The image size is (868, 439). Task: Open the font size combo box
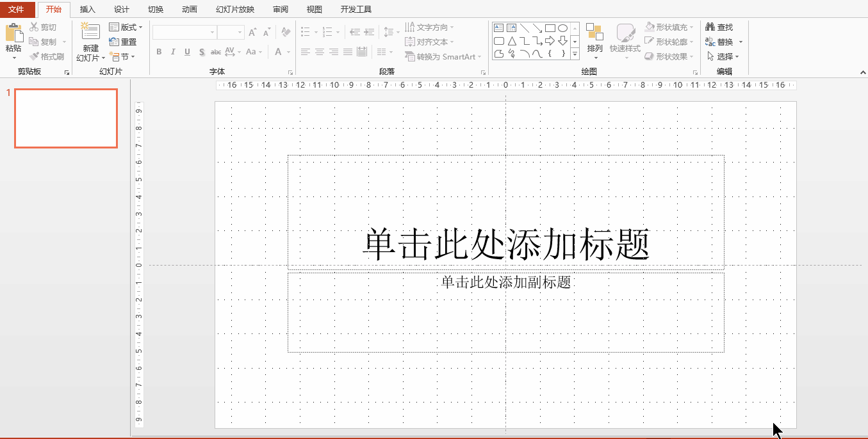231,32
